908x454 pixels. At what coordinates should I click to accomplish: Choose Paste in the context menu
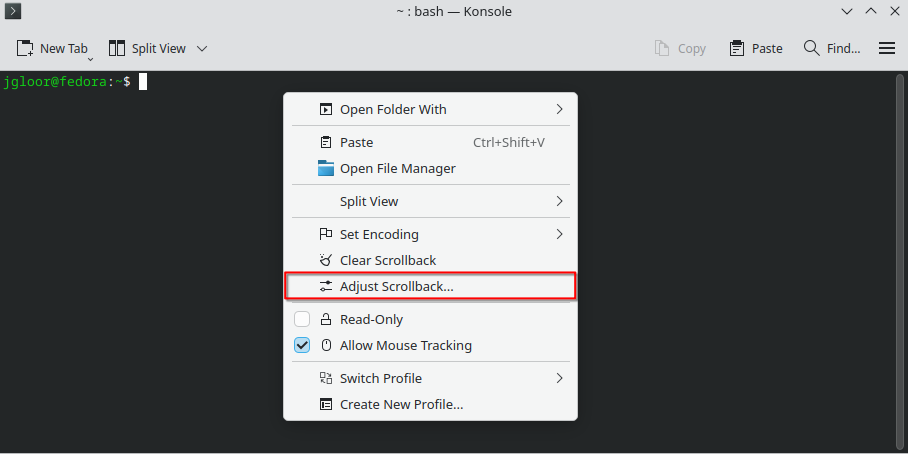(356, 142)
